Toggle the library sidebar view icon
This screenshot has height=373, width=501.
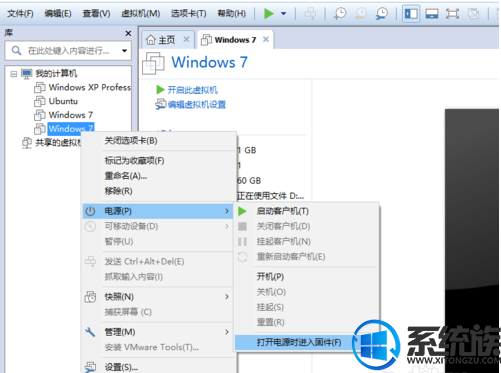coord(411,14)
